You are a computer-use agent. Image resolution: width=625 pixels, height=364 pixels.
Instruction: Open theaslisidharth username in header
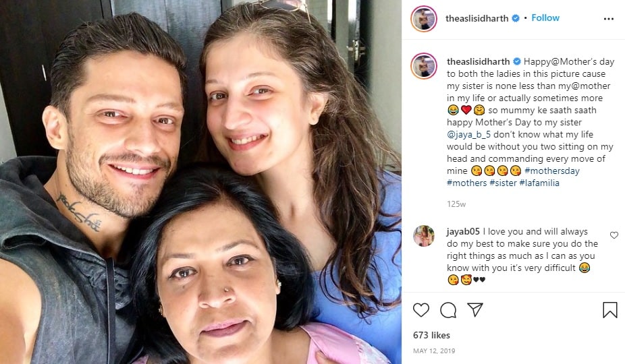coord(477,18)
